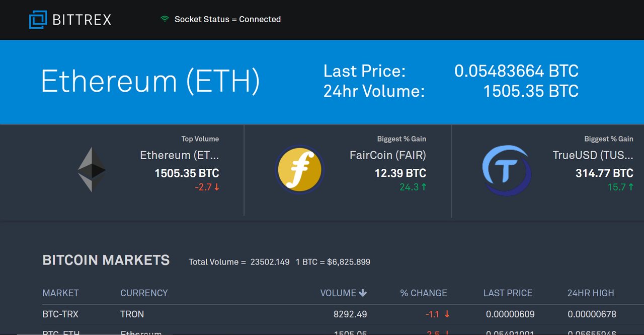The height and width of the screenshot is (335, 644).
Task: Click the Total Volume = 23502.149 text
Action: pos(239,262)
